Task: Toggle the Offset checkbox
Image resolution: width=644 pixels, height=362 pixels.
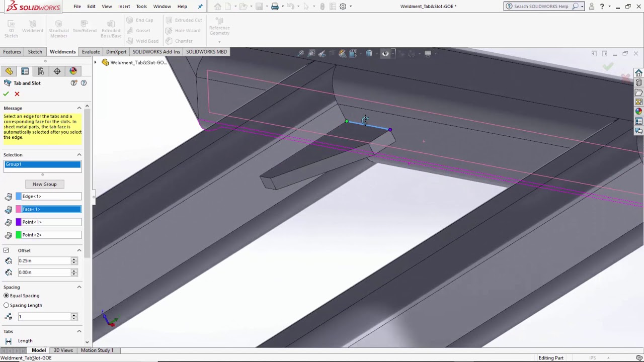Action: click(x=6, y=250)
